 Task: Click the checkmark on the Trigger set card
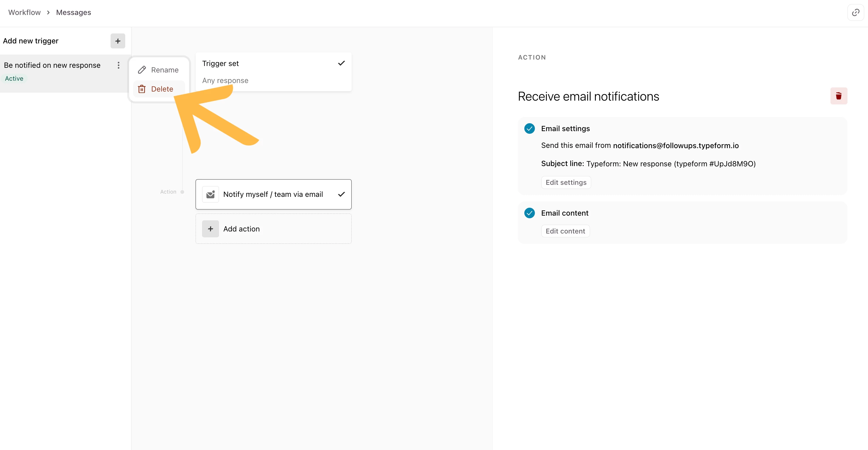click(x=341, y=63)
